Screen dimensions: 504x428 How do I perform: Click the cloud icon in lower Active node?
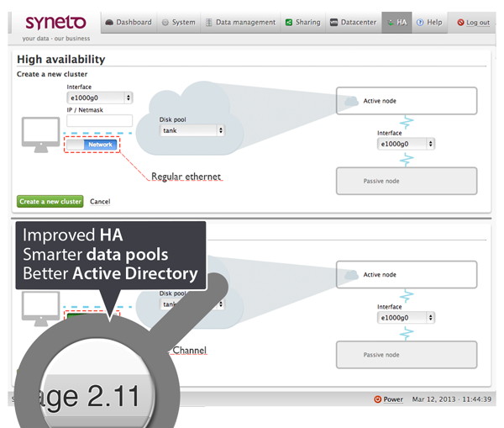click(x=351, y=275)
